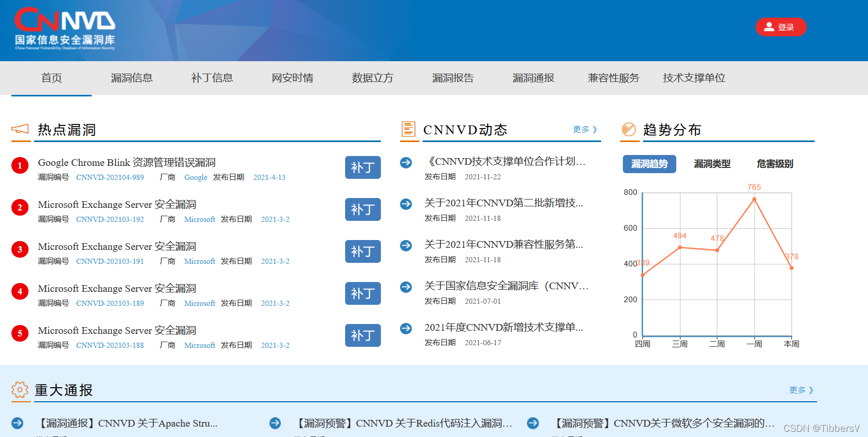Open the 漏洞信息 navigation menu
This screenshot has width=868, height=437.
pos(132,78)
